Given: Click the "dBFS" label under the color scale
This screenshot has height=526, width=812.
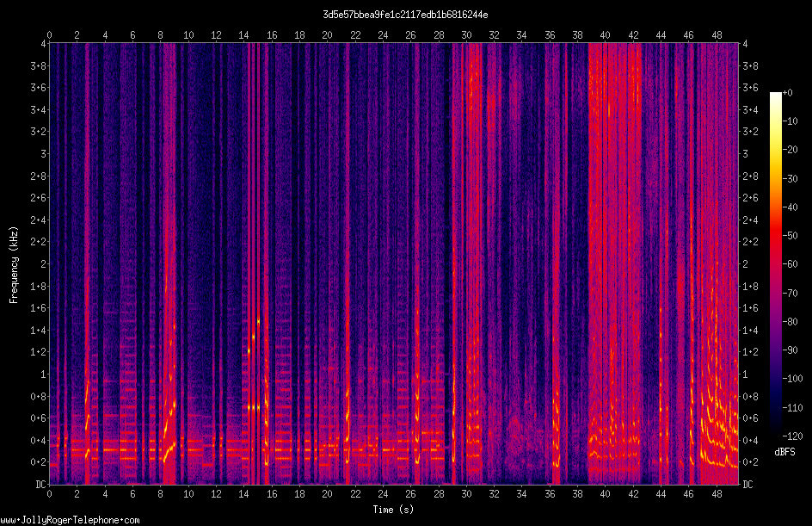Looking at the screenshot, I should pos(785,452).
